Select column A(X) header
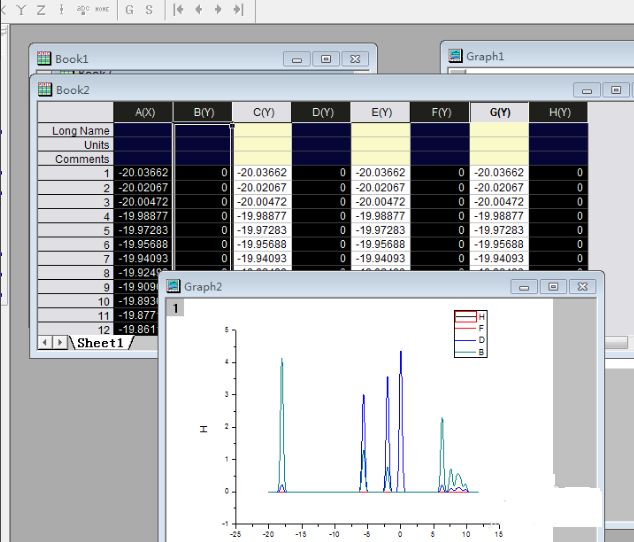 (143, 112)
